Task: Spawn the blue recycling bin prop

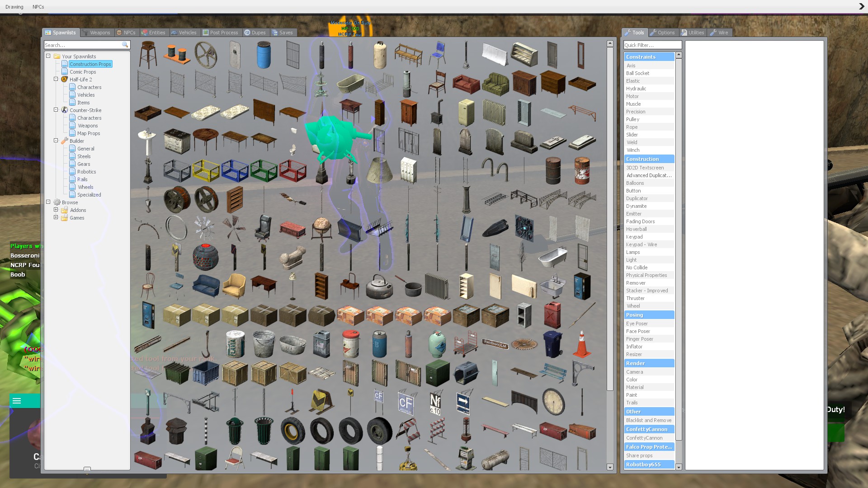Action: tap(553, 344)
